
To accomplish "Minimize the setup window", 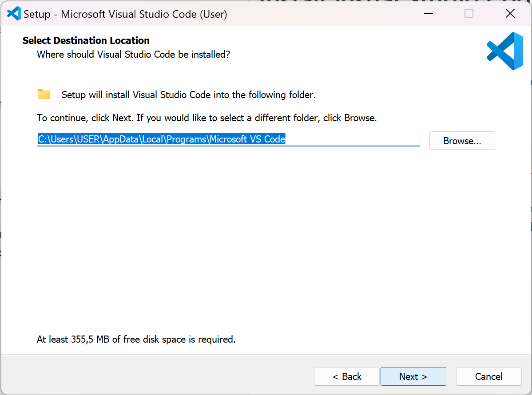I will [428, 13].
